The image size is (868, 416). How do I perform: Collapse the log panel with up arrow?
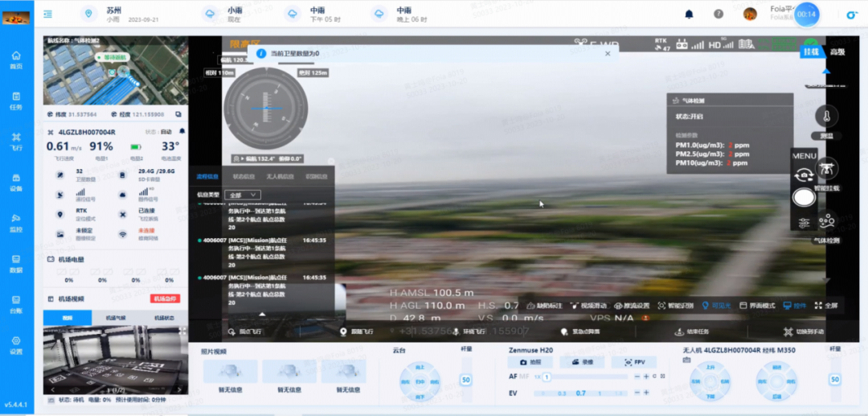click(x=262, y=313)
